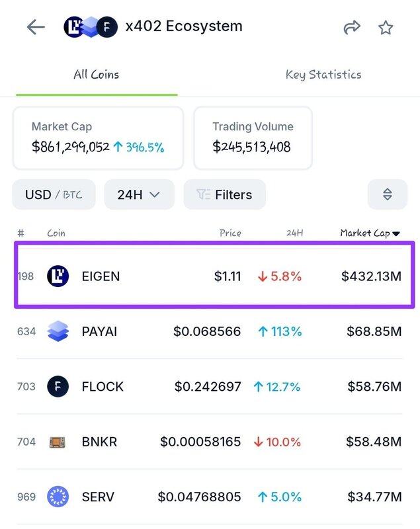Sort by Price column header
The height and width of the screenshot is (529, 420).
(x=230, y=233)
